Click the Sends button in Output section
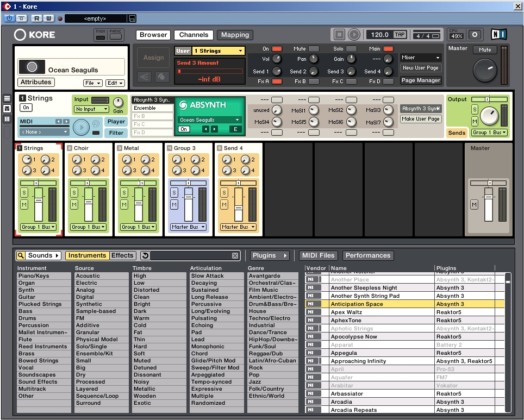 [x=457, y=133]
